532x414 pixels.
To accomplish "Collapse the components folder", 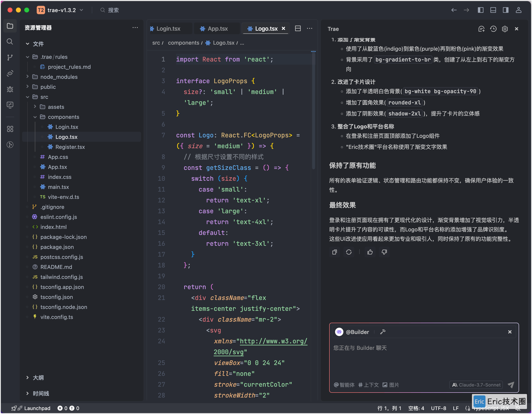I will tap(35, 117).
